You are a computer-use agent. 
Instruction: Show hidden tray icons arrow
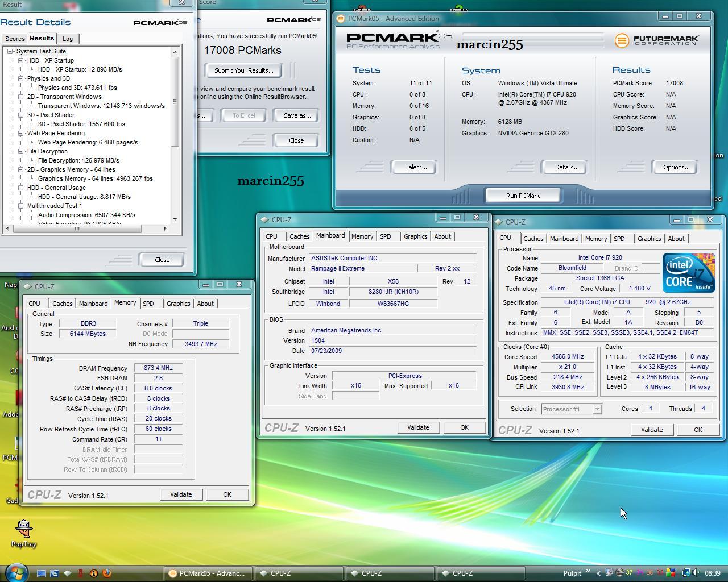coord(598,573)
